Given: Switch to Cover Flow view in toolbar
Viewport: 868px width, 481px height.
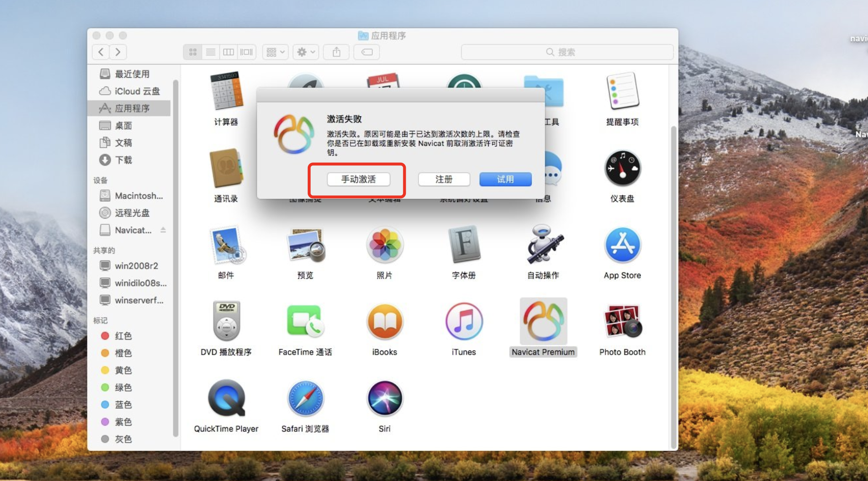Looking at the screenshot, I should pyautogui.click(x=247, y=52).
